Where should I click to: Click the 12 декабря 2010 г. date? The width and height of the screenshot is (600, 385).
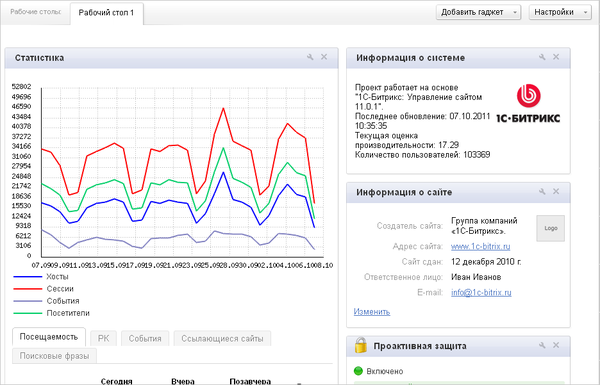[486, 262]
